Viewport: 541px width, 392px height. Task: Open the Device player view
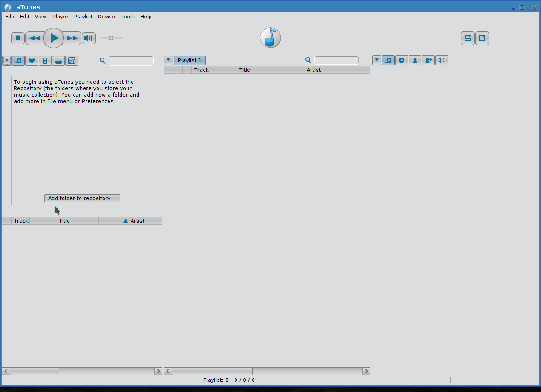(x=45, y=61)
